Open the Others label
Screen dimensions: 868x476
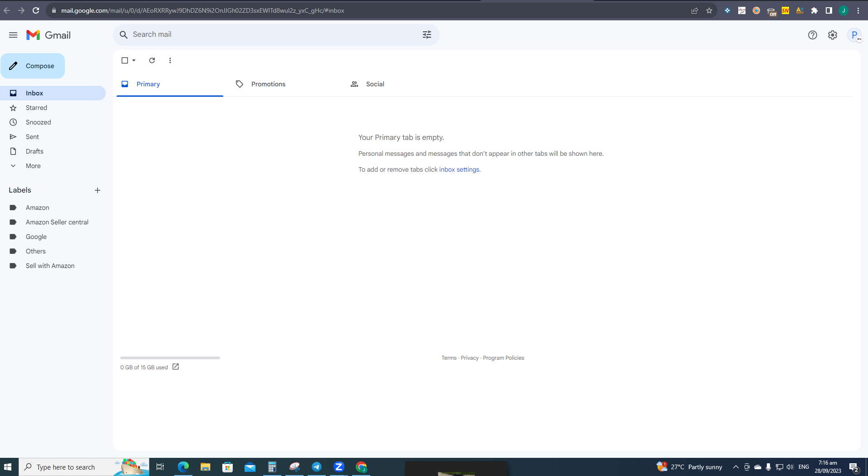[x=53, y=251]
